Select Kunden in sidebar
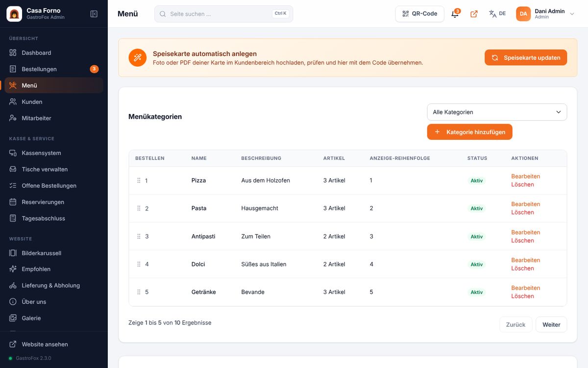Image resolution: width=588 pixels, height=368 pixels. point(54,102)
